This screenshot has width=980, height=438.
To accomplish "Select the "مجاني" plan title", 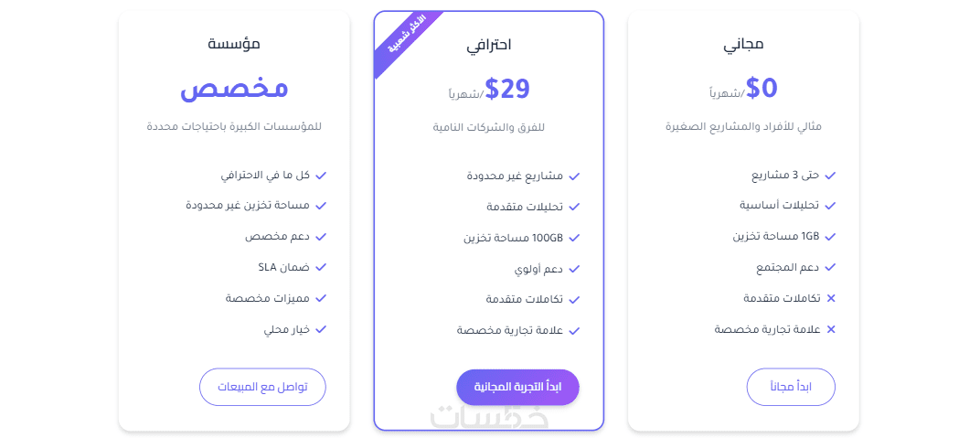I will [x=743, y=43].
